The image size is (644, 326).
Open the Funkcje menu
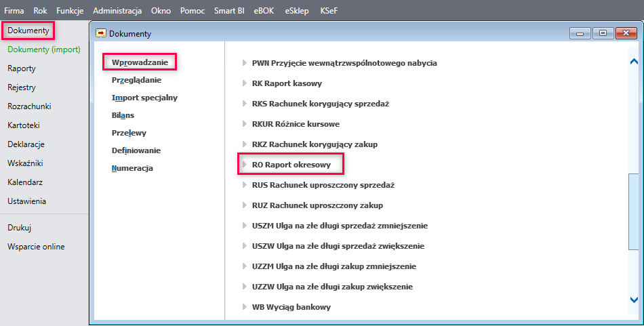coord(70,11)
